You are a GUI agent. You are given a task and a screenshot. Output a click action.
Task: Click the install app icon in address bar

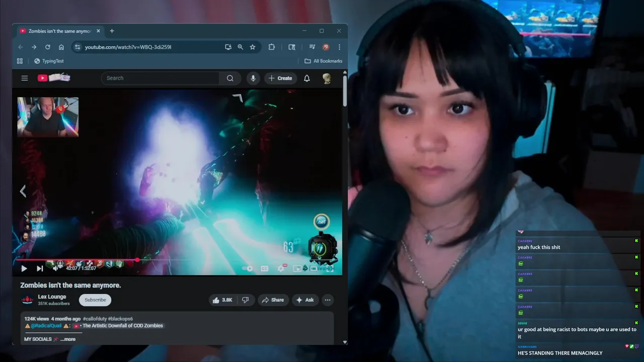(x=228, y=47)
